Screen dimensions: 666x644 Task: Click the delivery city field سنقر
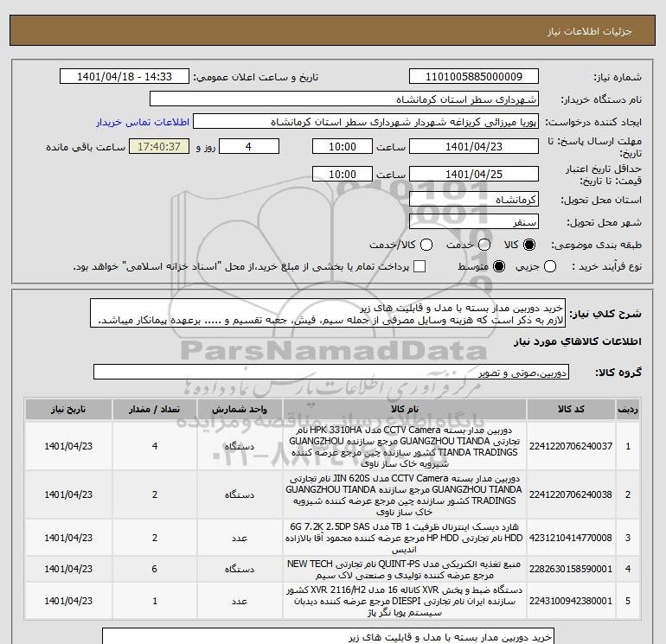(474, 221)
